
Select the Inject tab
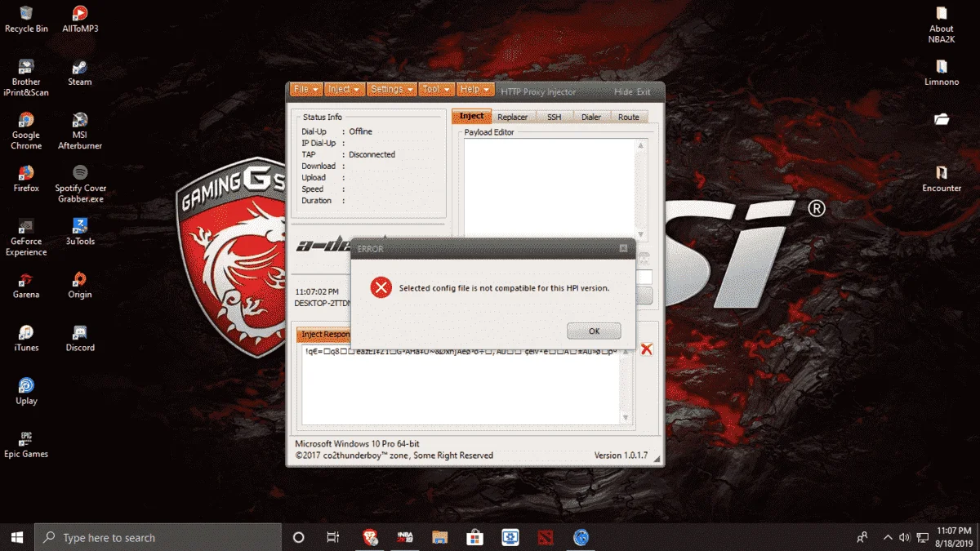(x=471, y=117)
